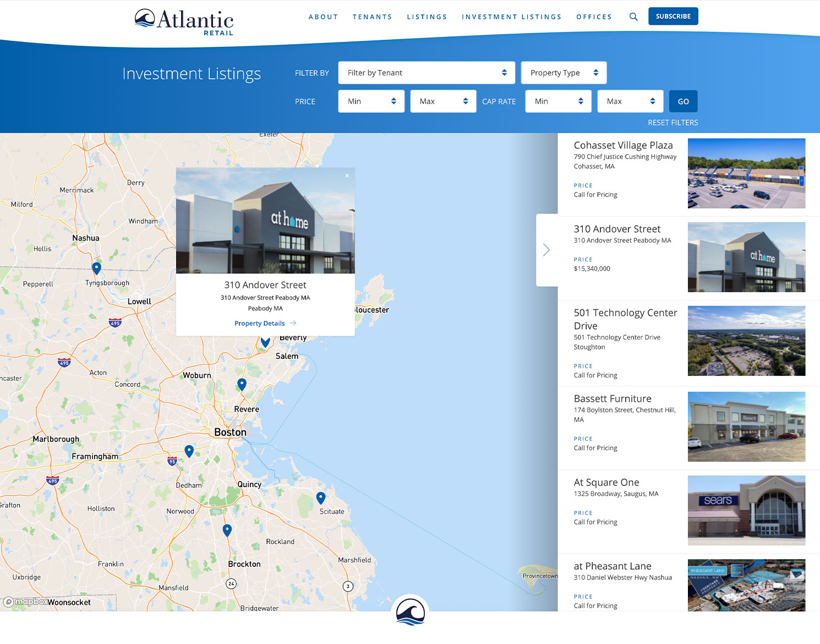Click the map pin above Revere
The image size is (820, 644).
[242, 384]
